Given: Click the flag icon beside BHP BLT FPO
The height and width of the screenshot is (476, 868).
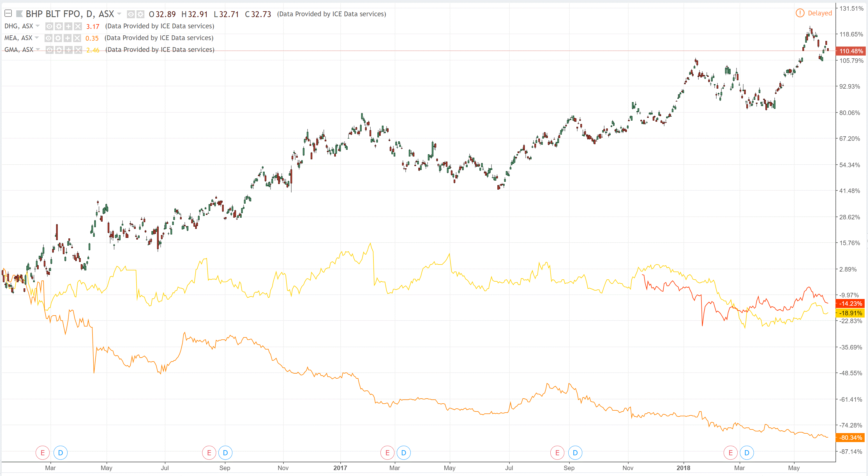Looking at the screenshot, I should point(20,14).
